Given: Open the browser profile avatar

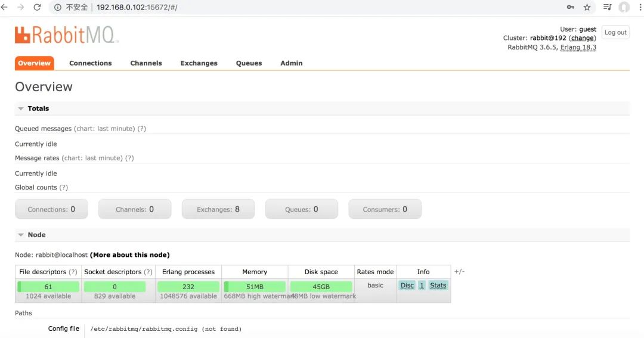Looking at the screenshot, I should click(624, 7).
